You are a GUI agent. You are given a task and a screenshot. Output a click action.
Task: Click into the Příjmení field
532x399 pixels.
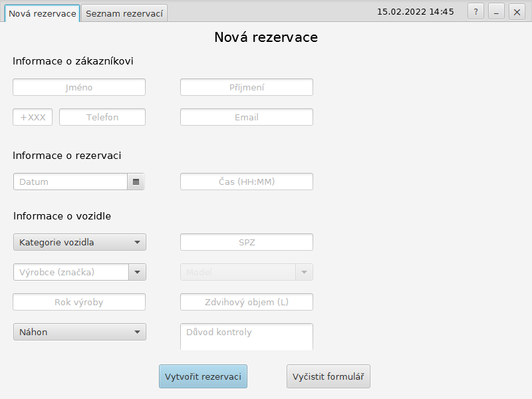[247, 87]
